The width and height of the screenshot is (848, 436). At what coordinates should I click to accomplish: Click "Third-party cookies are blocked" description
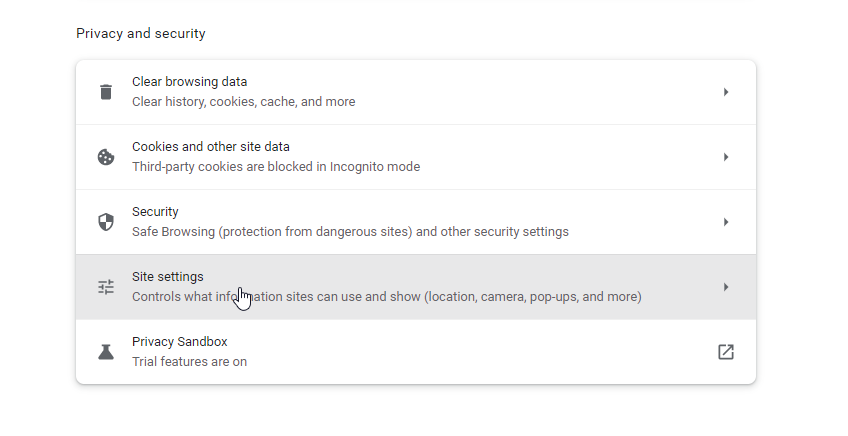276,167
